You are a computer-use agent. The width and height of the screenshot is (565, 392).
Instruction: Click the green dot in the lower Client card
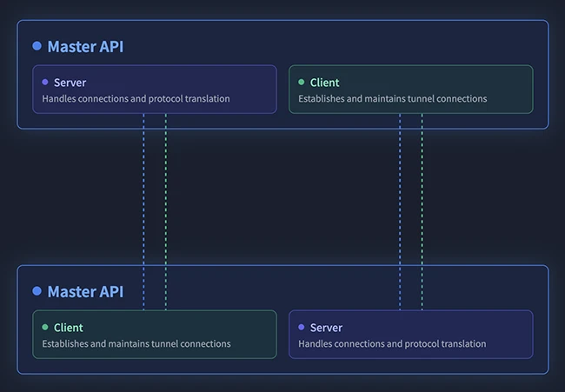point(45,328)
